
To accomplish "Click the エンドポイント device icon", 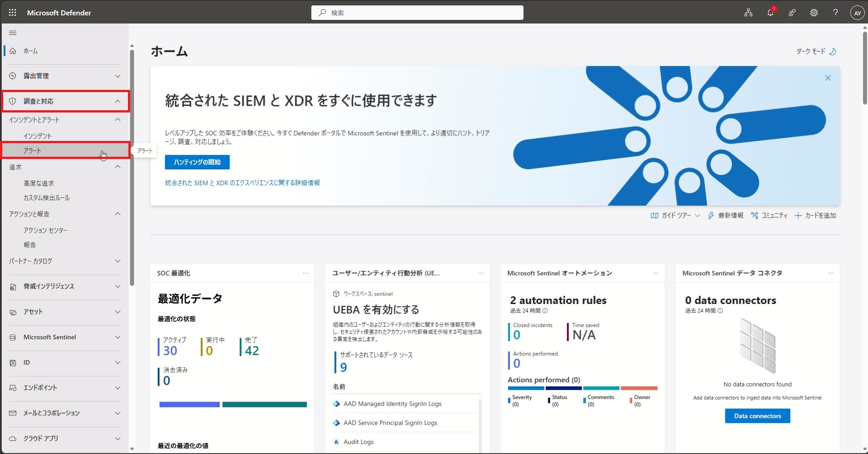I will [13, 388].
